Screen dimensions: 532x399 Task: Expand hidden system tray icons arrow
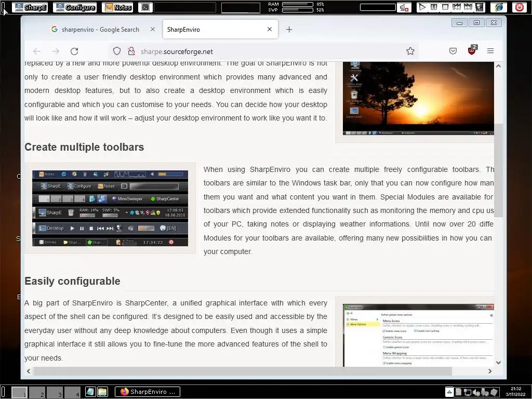pos(449,392)
